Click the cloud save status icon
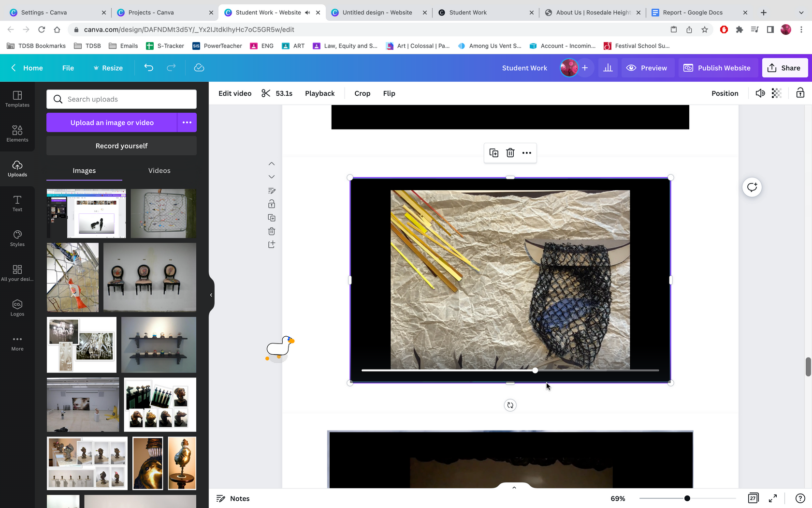Viewport: 812px width, 508px height. pyautogui.click(x=199, y=68)
